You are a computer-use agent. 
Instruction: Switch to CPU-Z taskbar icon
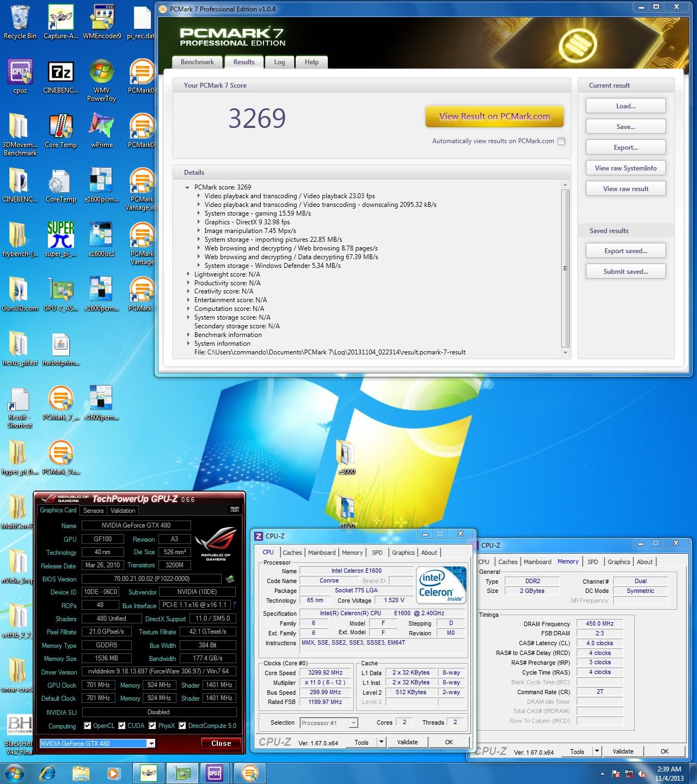215,773
